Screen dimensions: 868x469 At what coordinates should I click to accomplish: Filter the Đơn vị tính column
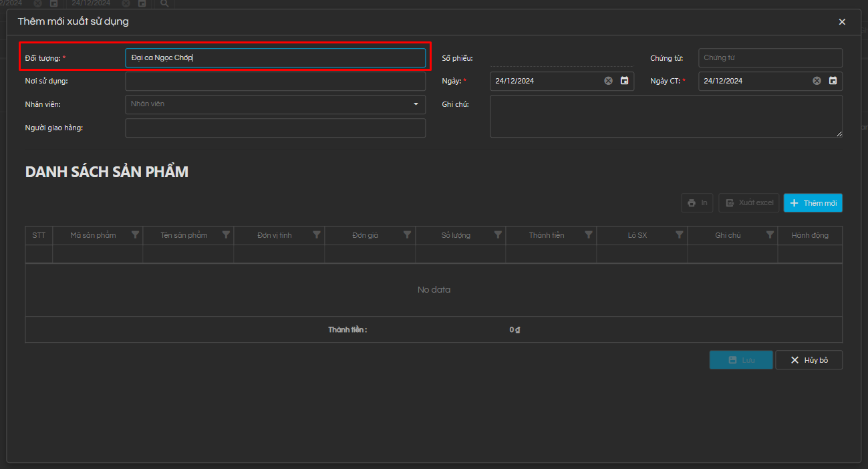317,235
